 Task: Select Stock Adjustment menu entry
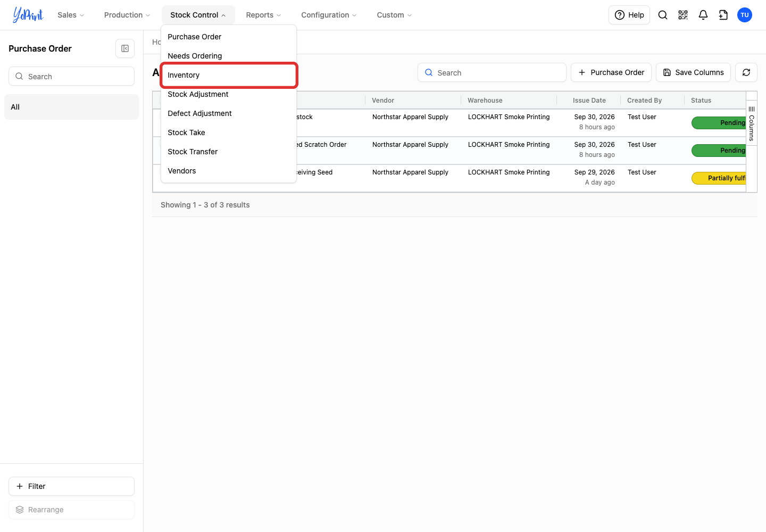(x=229, y=94)
